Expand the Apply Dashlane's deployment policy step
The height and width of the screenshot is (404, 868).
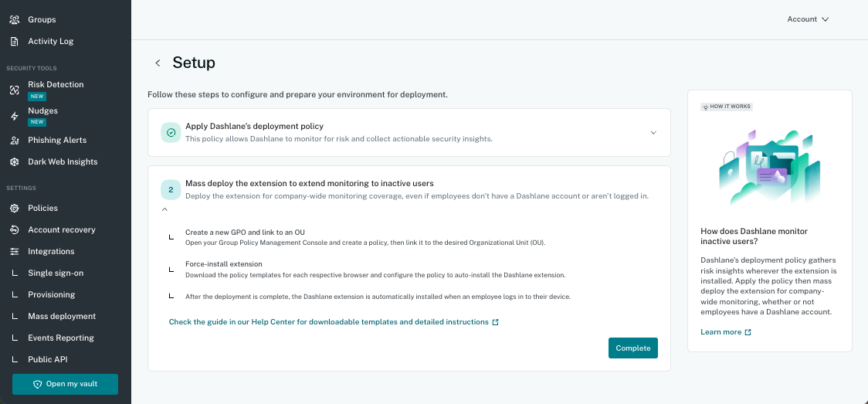click(x=653, y=133)
